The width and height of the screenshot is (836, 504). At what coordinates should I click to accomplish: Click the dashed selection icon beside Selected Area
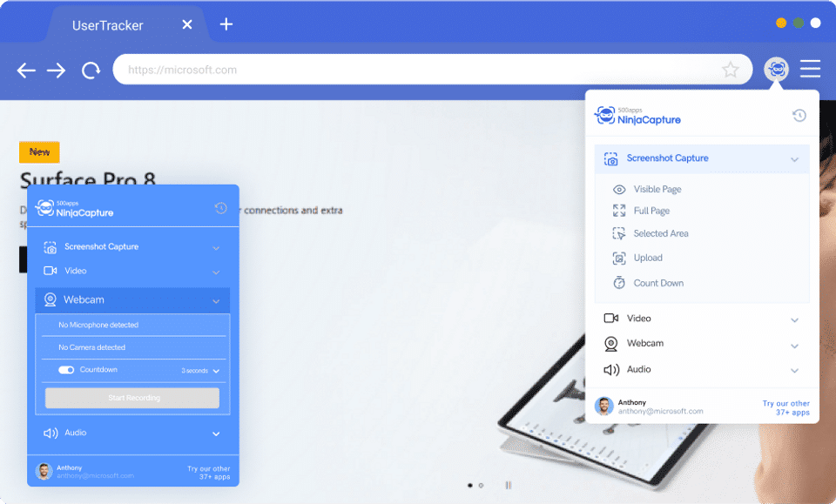619,233
